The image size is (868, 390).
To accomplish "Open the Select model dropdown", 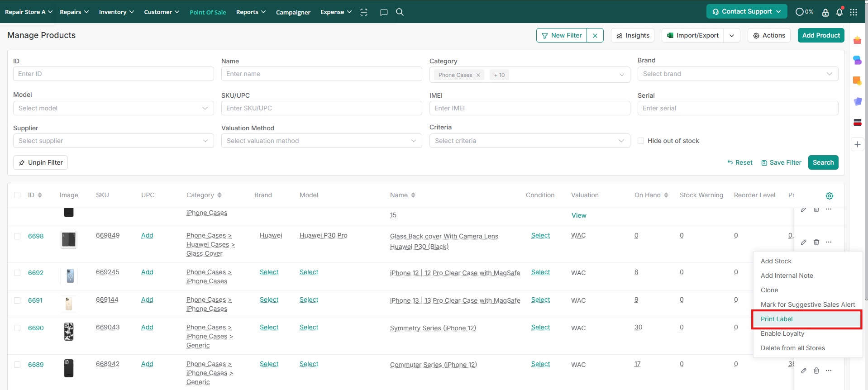I will (x=113, y=108).
